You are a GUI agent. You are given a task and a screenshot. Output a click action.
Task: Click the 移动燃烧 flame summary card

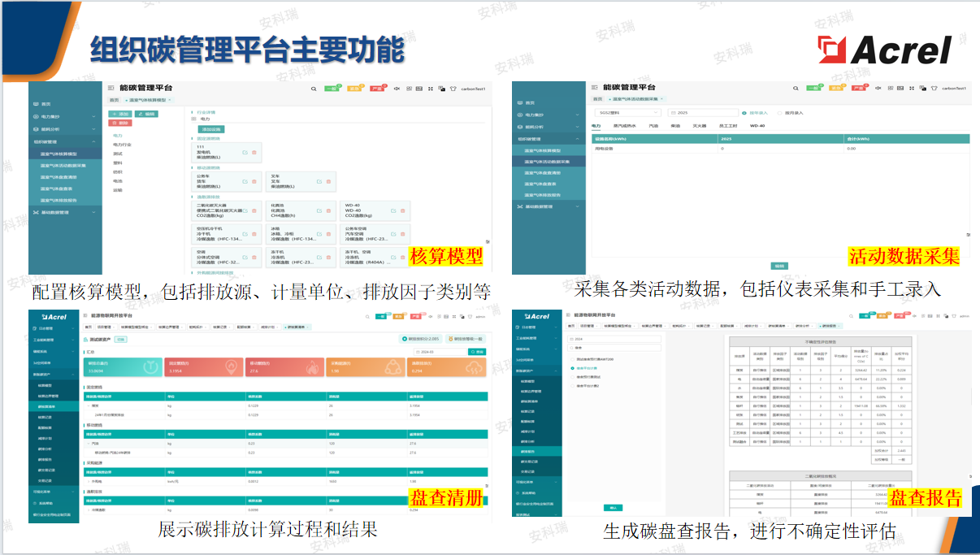pos(284,367)
